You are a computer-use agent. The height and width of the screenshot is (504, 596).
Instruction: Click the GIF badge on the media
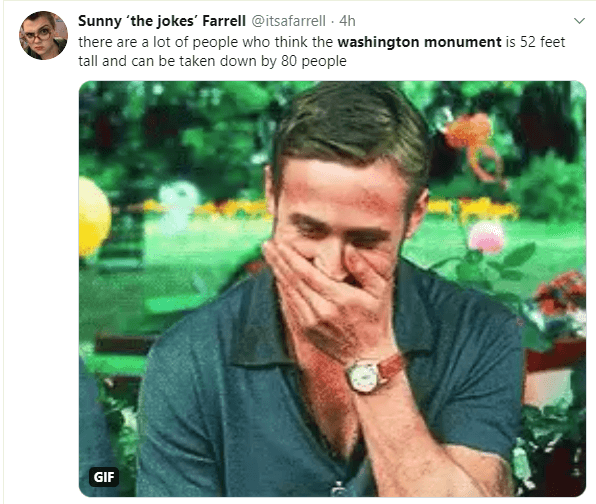(x=104, y=477)
